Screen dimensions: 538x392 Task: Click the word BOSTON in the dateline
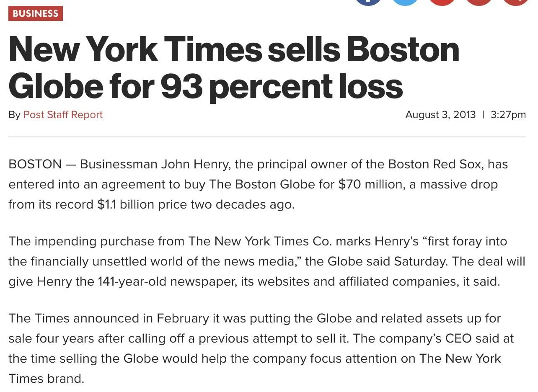pyautogui.click(x=35, y=164)
